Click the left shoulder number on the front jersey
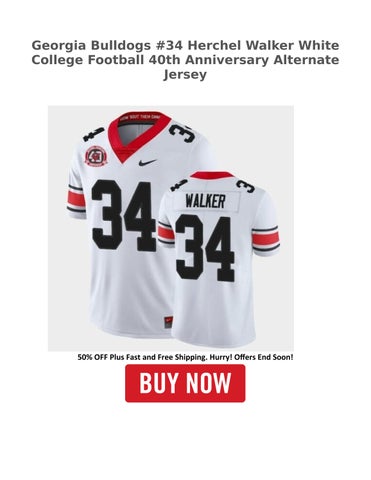Viewport: 371px width, 480px height. click(x=93, y=134)
